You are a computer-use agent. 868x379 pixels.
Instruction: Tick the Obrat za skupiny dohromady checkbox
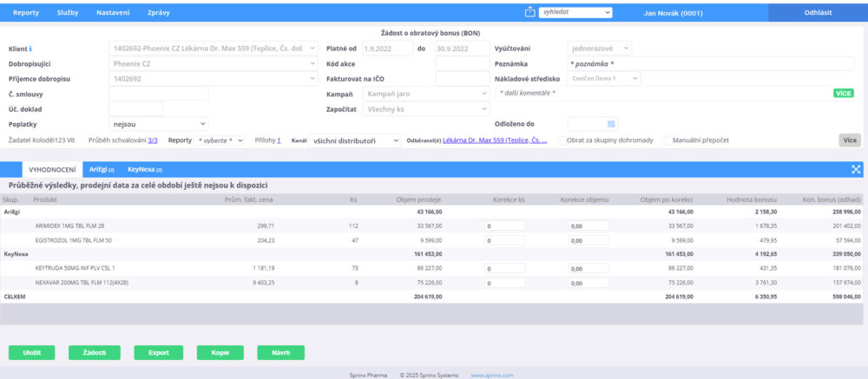[x=562, y=140]
